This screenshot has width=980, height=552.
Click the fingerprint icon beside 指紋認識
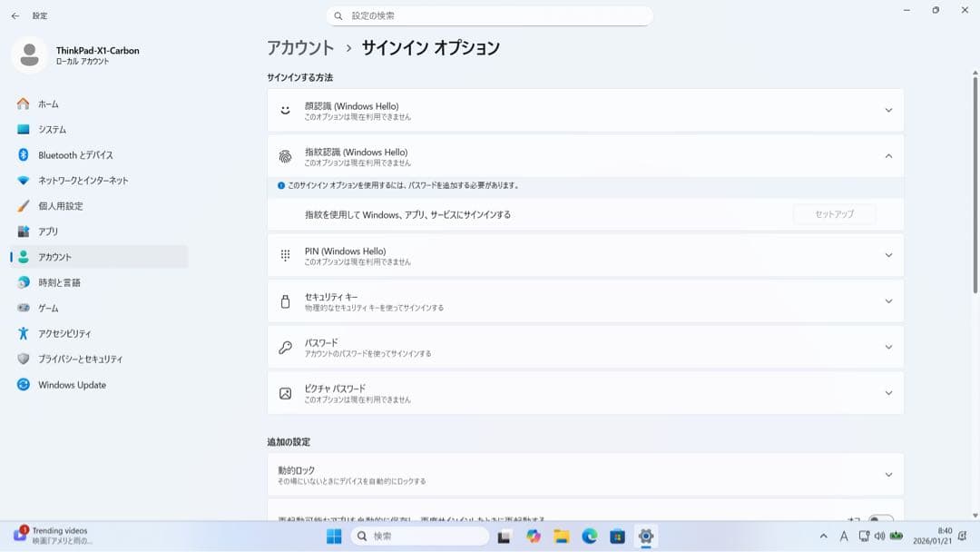coord(286,155)
